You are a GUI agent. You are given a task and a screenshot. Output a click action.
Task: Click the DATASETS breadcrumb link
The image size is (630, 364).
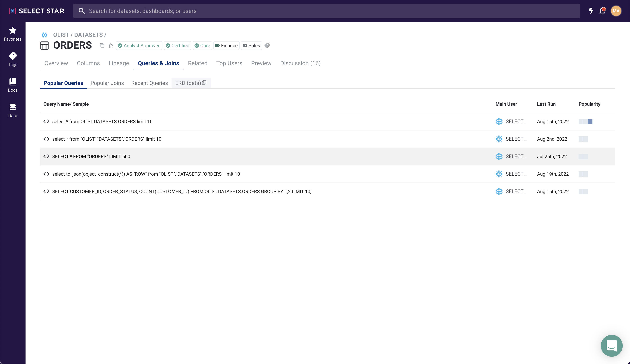coord(88,35)
